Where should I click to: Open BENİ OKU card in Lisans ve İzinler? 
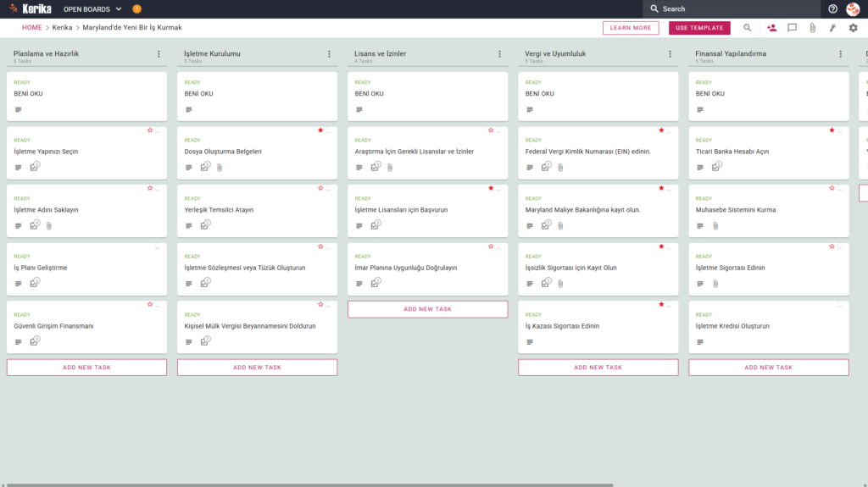(x=428, y=97)
